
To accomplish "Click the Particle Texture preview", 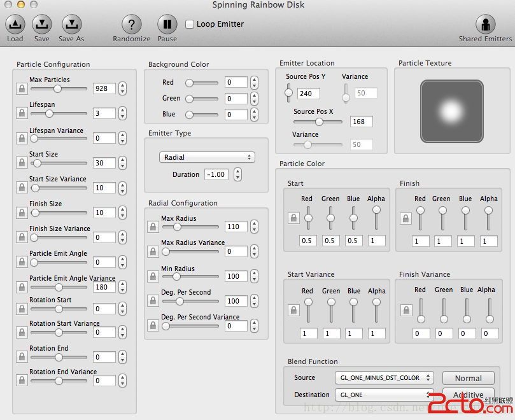I will (x=451, y=111).
